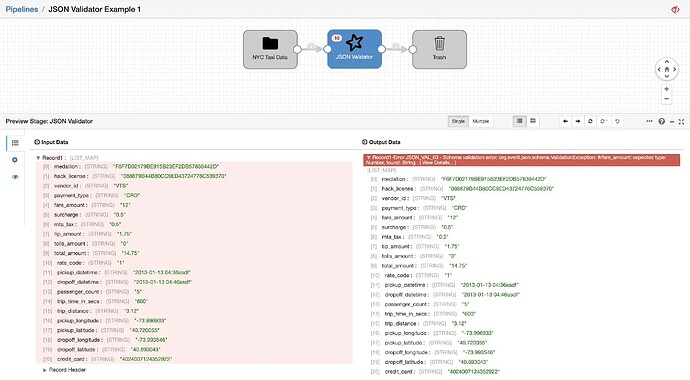690x380 pixels.
Task: Minimize the preview pane
Action: 672,121
